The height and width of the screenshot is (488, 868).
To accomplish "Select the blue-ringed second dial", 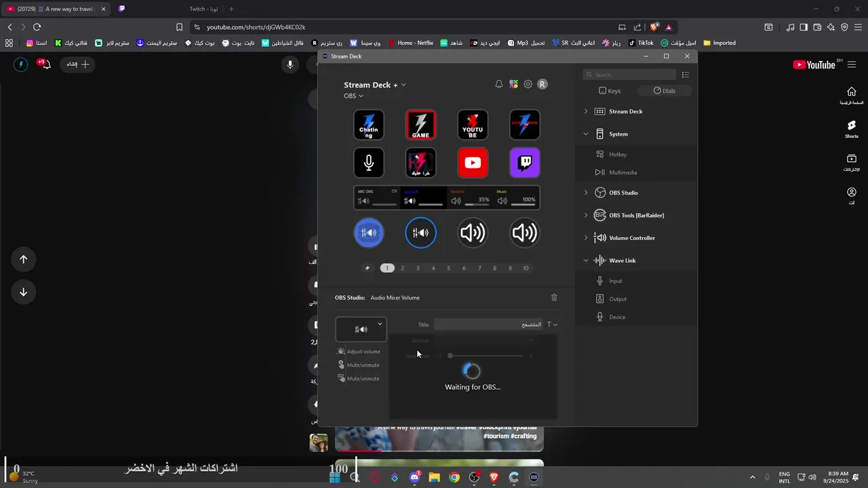I will tap(420, 233).
